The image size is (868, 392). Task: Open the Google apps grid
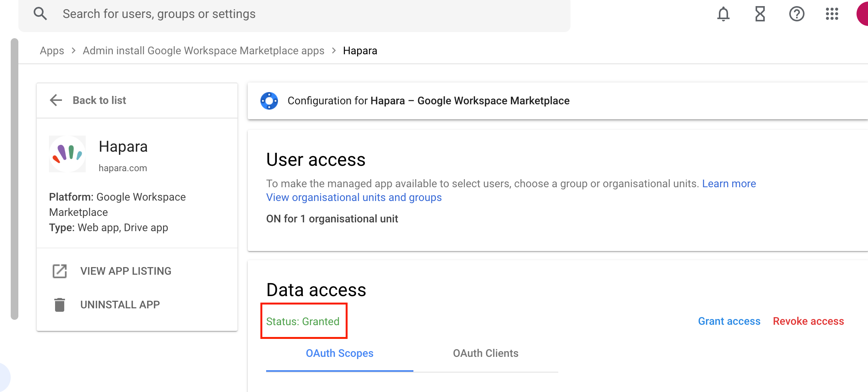tap(832, 14)
